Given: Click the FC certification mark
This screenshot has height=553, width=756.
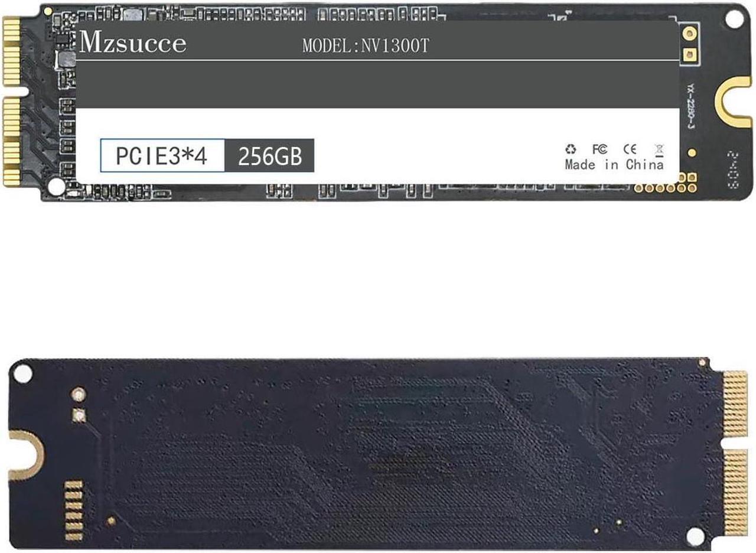Looking at the screenshot, I should coord(599,149).
